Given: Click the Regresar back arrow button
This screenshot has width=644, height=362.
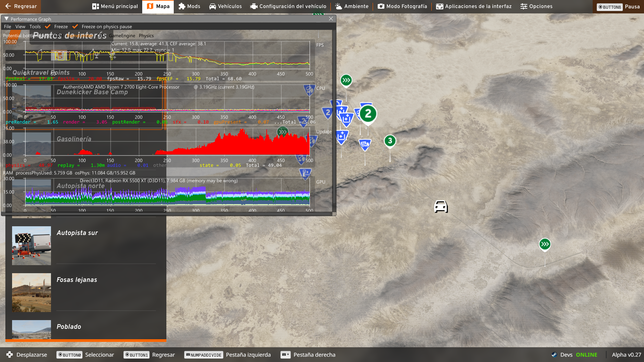Looking at the screenshot, I should [x=20, y=6].
